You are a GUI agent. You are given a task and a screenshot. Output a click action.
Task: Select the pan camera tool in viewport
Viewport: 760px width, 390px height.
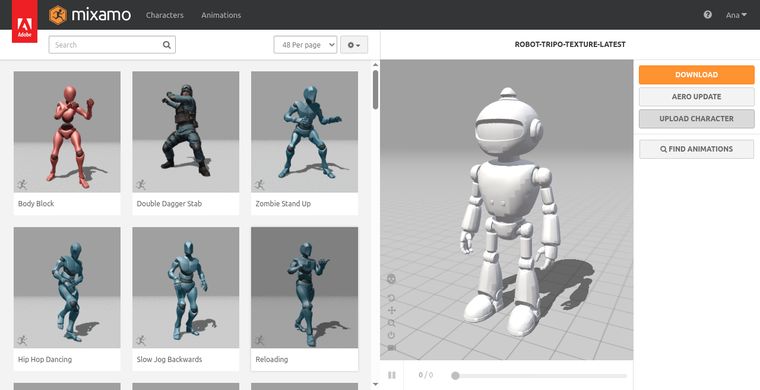392,311
